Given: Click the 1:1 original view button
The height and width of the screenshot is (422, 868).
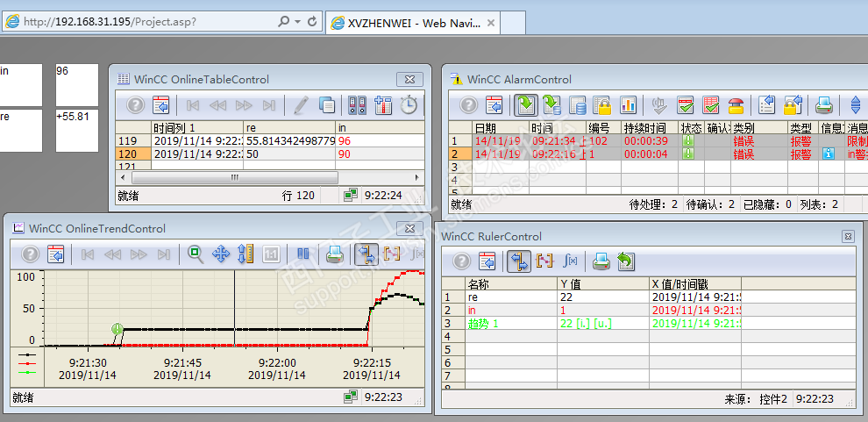Looking at the screenshot, I should (x=271, y=254).
